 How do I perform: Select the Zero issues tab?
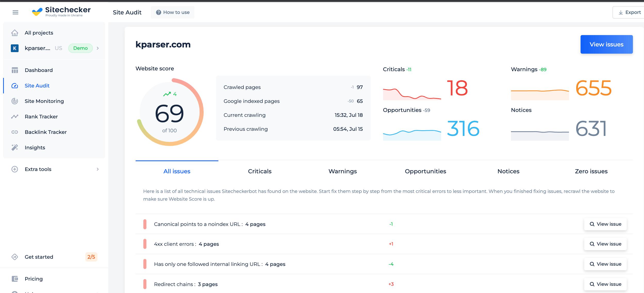pyautogui.click(x=591, y=171)
